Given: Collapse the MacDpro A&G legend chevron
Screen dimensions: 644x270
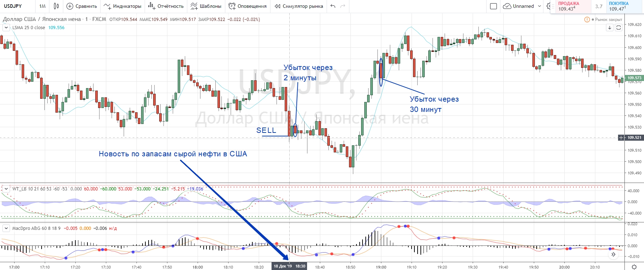Looking at the screenshot, I should [6, 228].
